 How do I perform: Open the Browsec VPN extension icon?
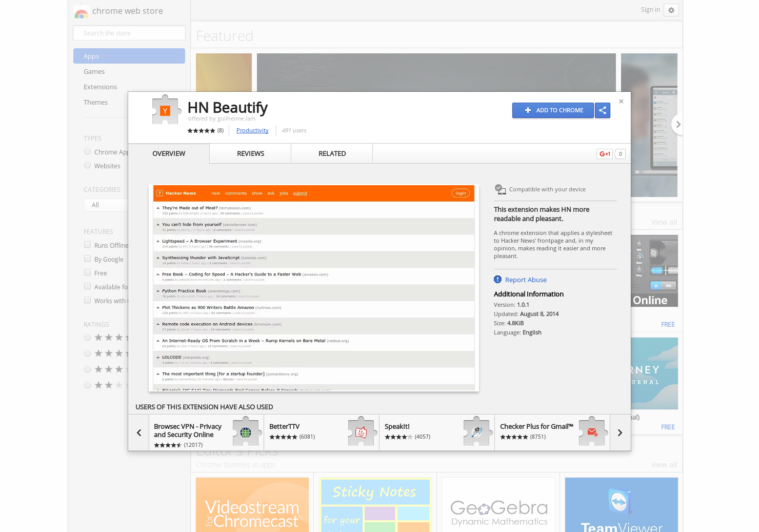coord(246,432)
